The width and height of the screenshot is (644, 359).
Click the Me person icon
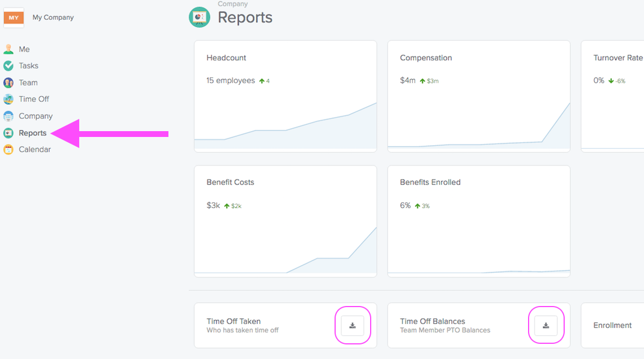pos(8,50)
